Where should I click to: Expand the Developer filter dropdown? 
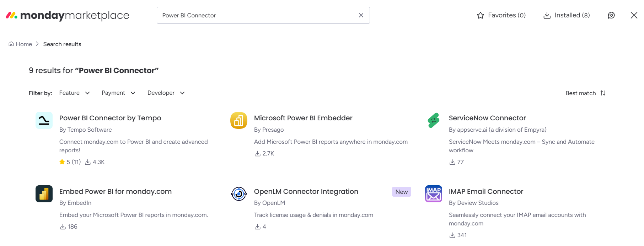click(x=166, y=93)
